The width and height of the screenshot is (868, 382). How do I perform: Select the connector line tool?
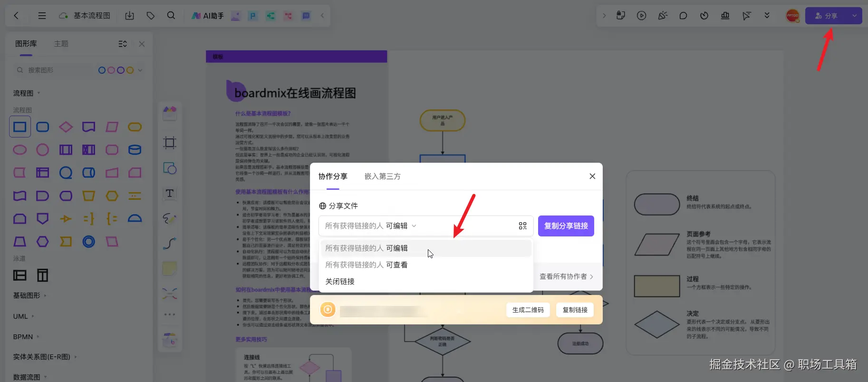[170, 244]
